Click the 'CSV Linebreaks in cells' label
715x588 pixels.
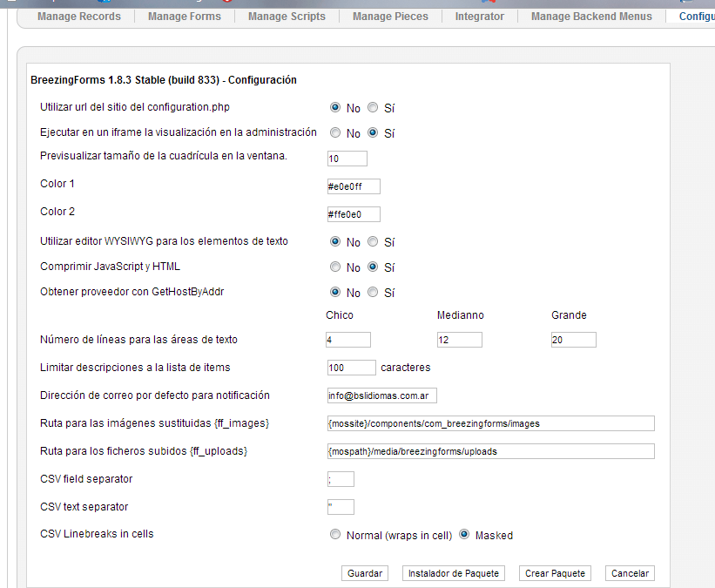coord(97,534)
